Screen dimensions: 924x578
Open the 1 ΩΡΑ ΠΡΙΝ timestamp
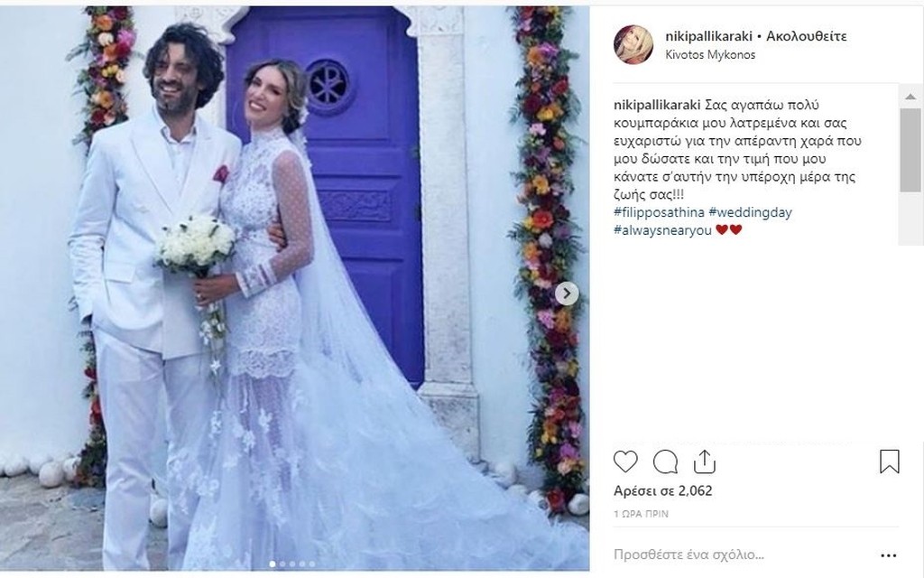pos(642,514)
